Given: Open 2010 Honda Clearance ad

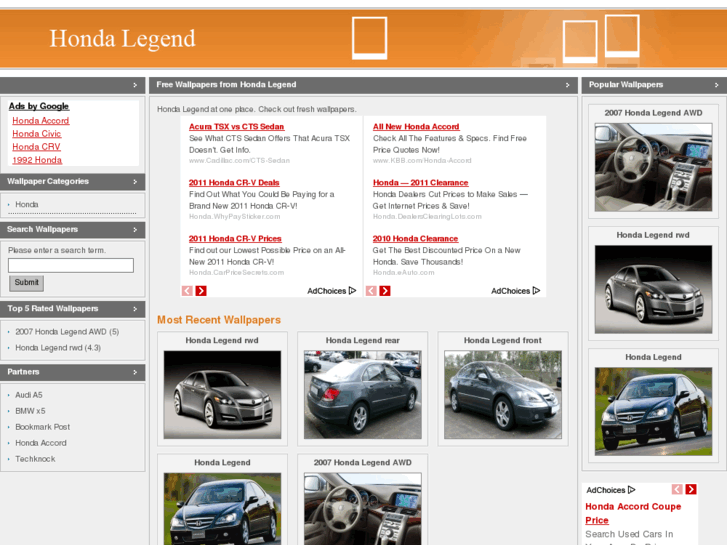Looking at the screenshot, I should [x=415, y=238].
